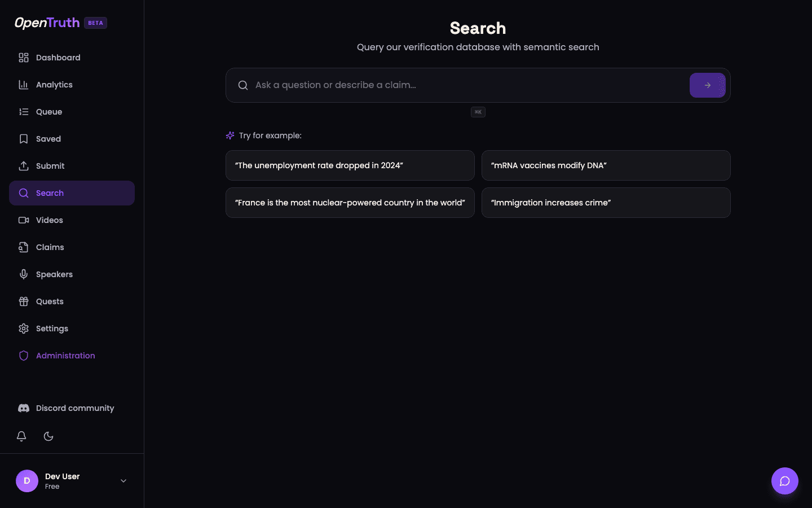This screenshot has width=812, height=508.
Task: Click the Speakers microphone icon
Action: point(23,274)
